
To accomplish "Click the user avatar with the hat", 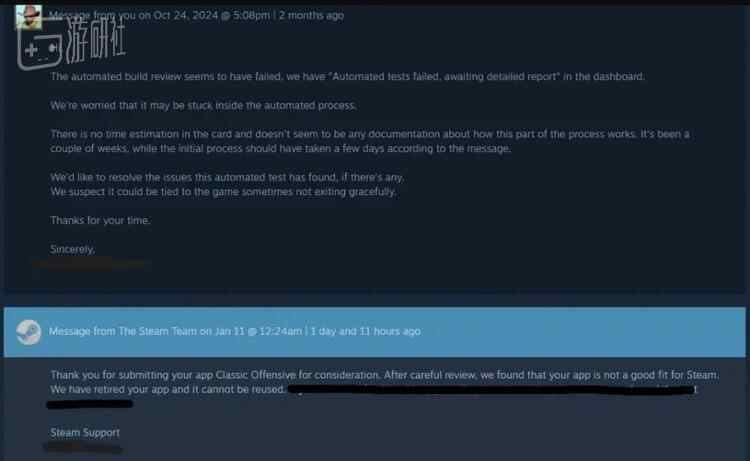I will pyautogui.click(x=28, y=17).
